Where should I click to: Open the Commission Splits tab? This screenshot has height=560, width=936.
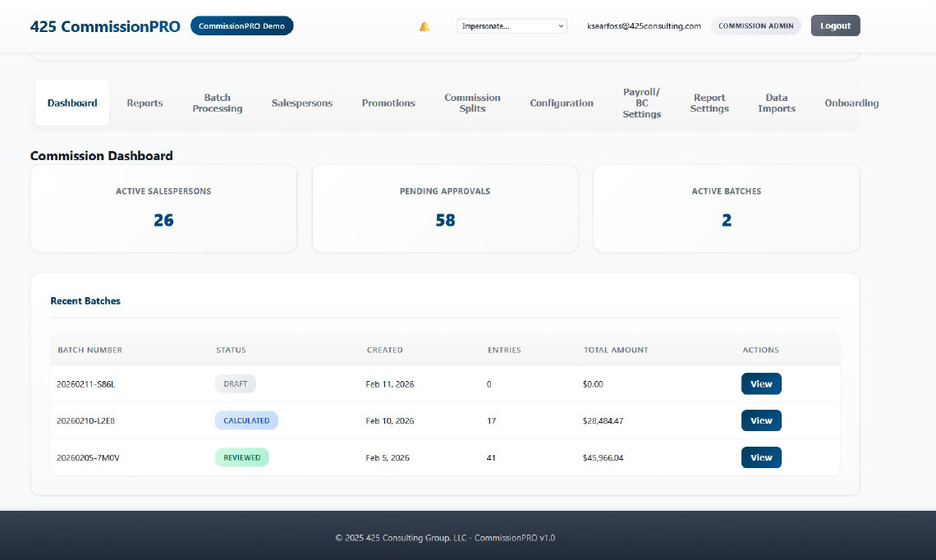(472, 103)
